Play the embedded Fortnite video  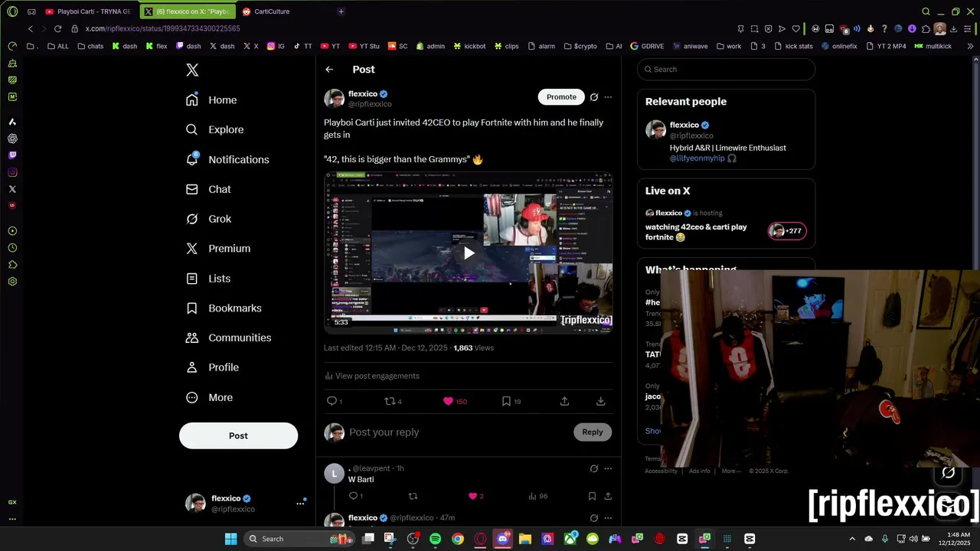pos(469,253)
